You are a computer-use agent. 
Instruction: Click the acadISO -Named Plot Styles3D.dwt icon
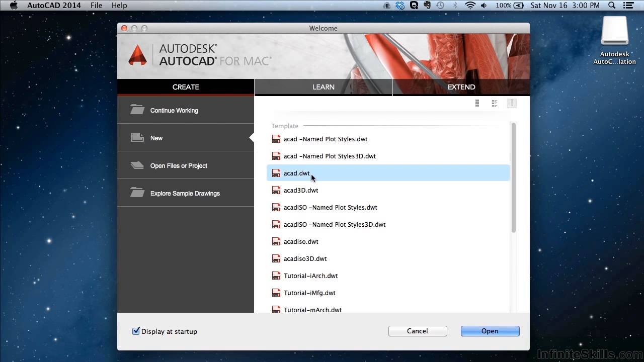pyautogui.click(x=276, y=224)
